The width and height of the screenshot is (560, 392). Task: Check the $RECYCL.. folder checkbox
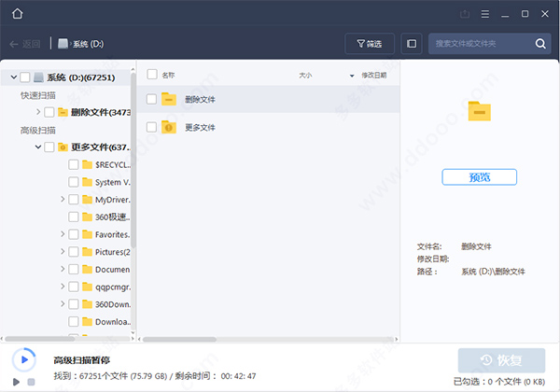[74, 164]
